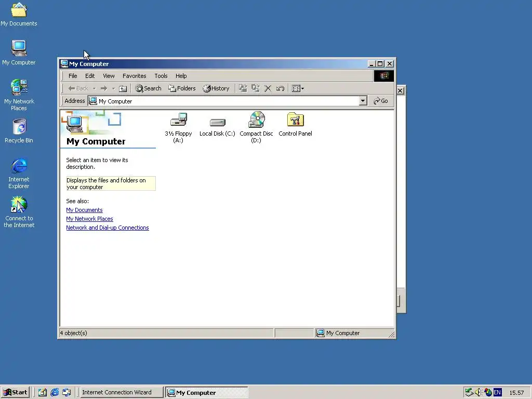Click the My Computer title bar system icon
This screenshot has height=399, width=532.
coord(64,64)
